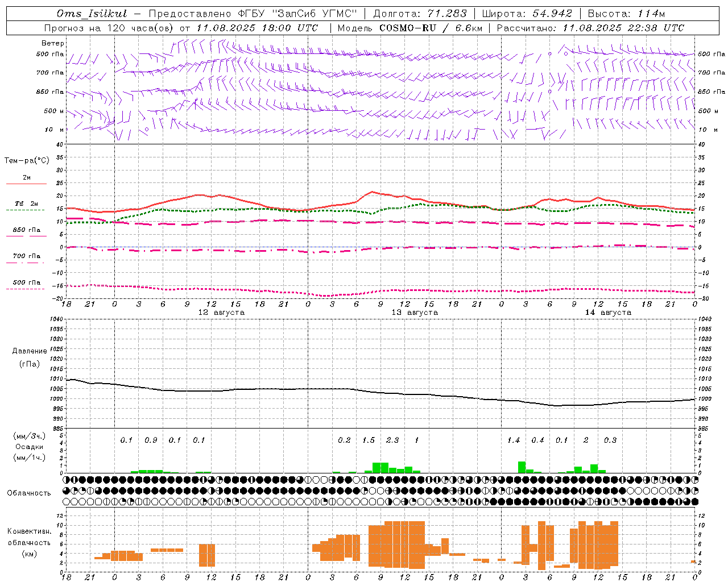Click the (км) unit under convective cloudiness

(x=29, y=554)
